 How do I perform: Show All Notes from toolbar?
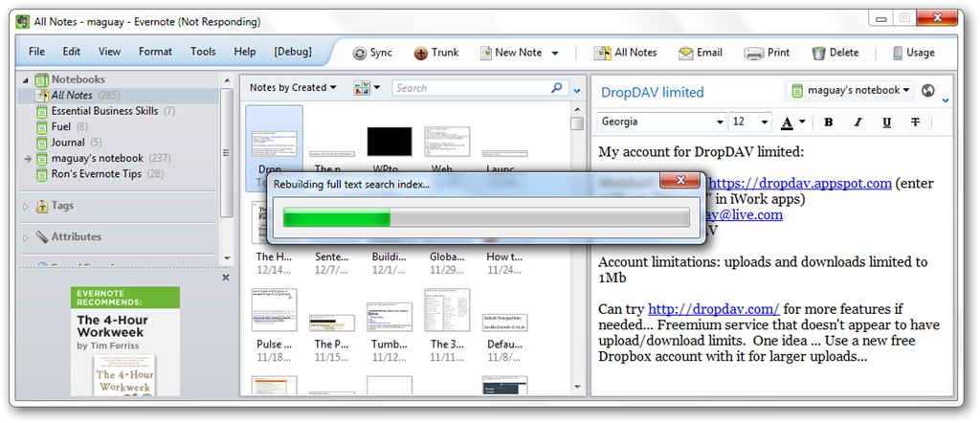point(625,53)
